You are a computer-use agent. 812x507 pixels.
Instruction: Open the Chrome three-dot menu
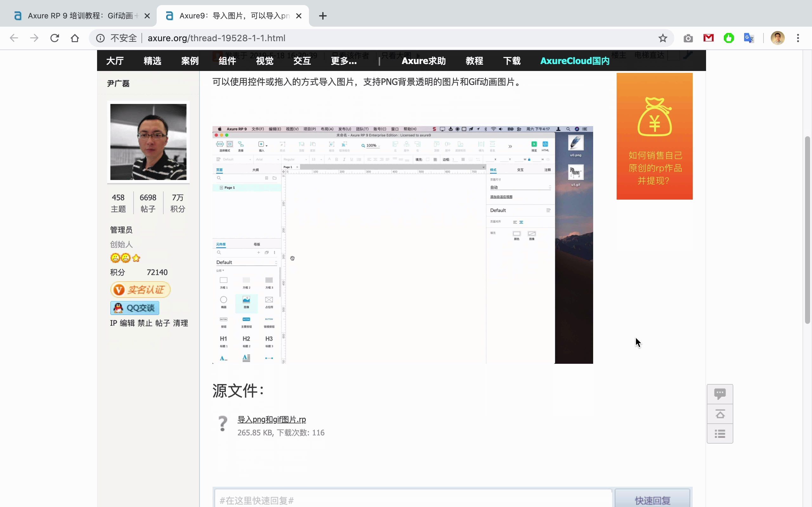(x=798, y=38)
